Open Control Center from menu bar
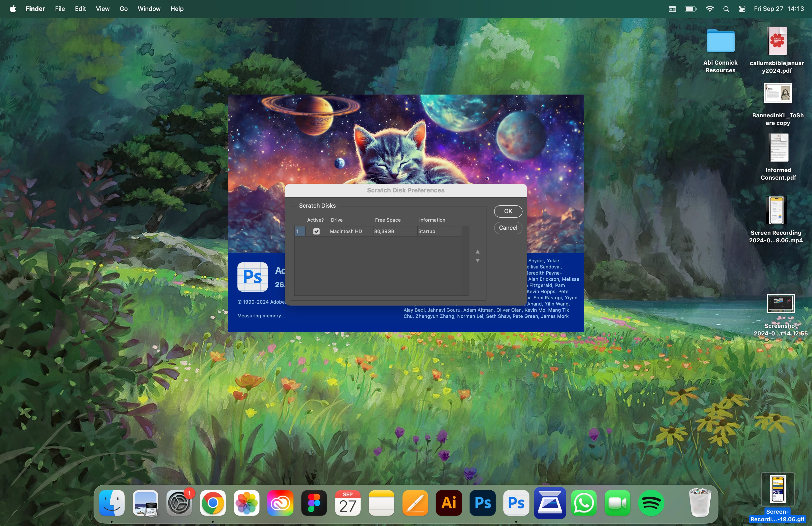The width and height of the screenshot is (812, 526). (x=742, y=9)
